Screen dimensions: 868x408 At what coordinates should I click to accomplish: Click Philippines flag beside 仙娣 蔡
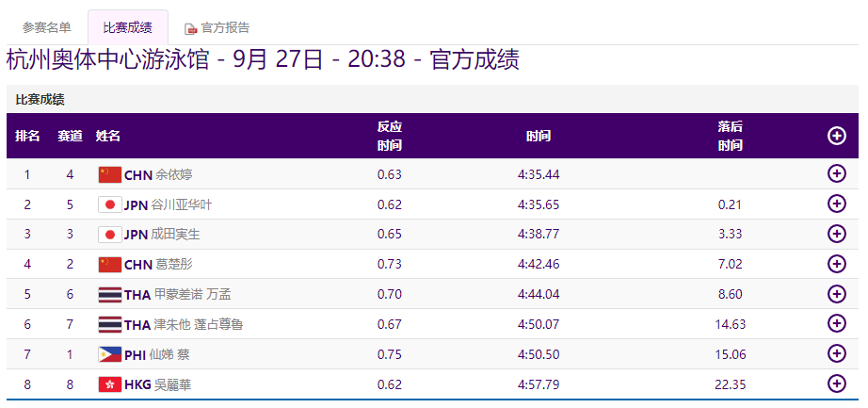click(110, 354)
